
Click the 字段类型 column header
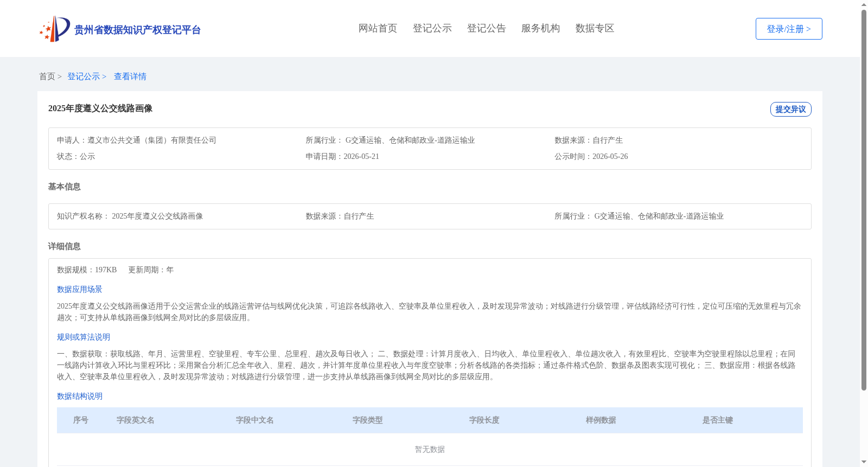368,420
